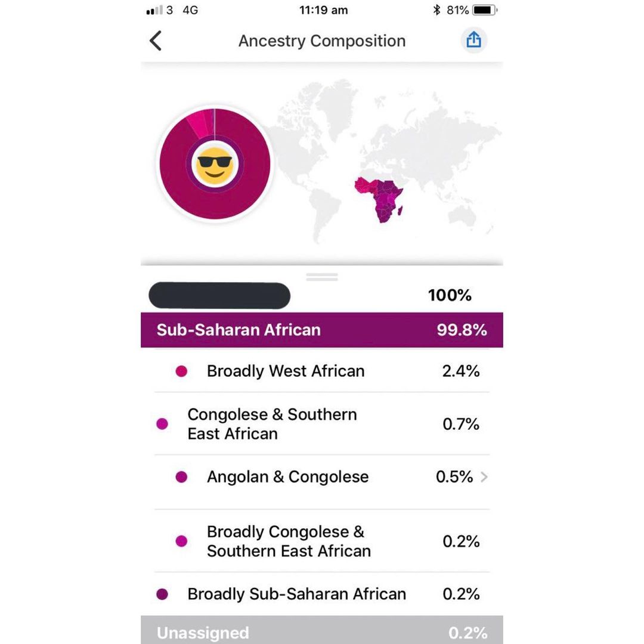Tap the cellular signal bars icon

154,11
